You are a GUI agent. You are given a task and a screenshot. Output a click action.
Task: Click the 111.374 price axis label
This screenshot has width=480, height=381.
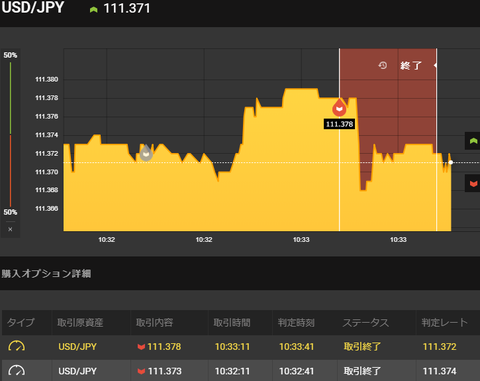tap(47, 135)
